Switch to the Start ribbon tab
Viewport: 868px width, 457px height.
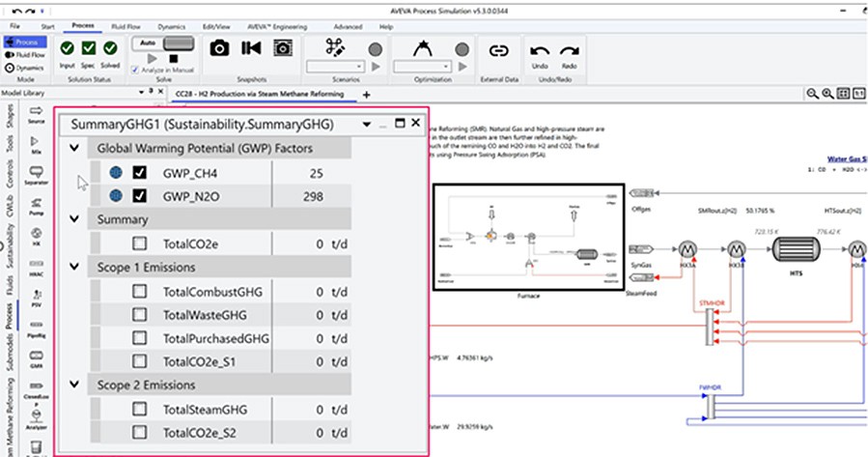click(x=47, y=26)
